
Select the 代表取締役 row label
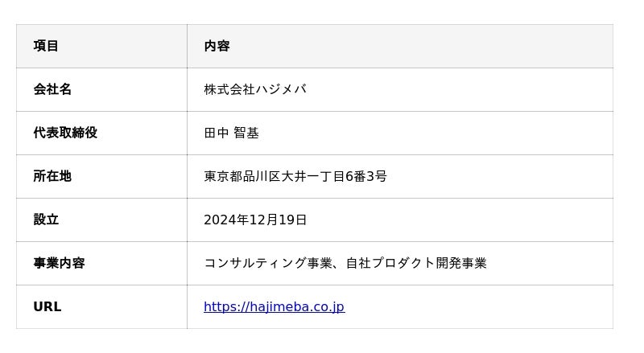click(x=65, y=133)
